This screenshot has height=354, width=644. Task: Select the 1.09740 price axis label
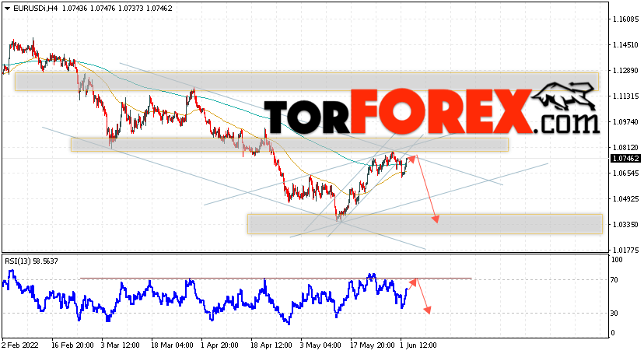[x=625, y=122]
